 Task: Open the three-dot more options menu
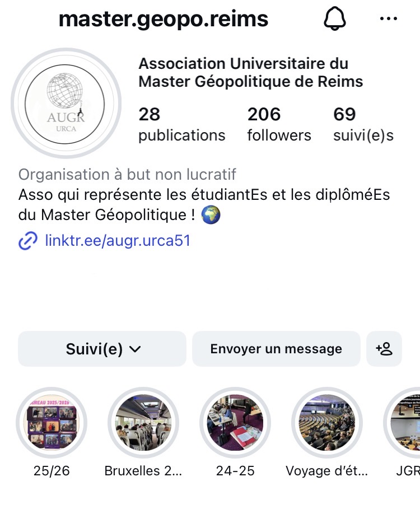click(x=388, y=19)
